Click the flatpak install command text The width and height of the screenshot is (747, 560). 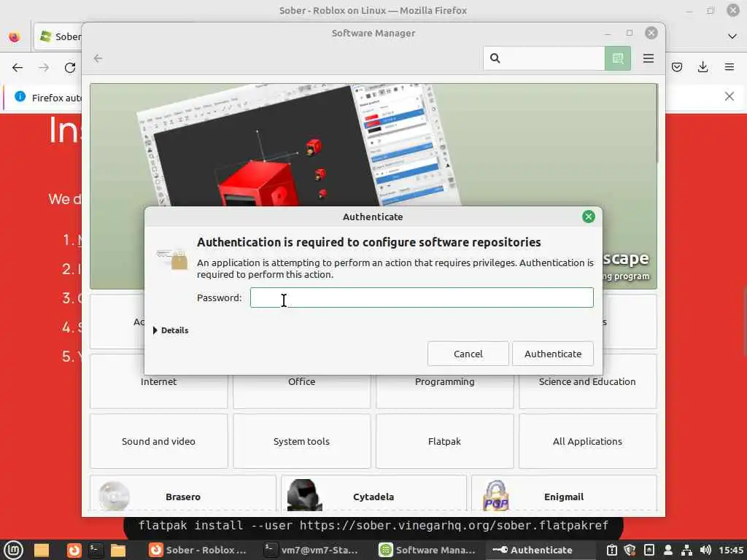click(373, 525)
